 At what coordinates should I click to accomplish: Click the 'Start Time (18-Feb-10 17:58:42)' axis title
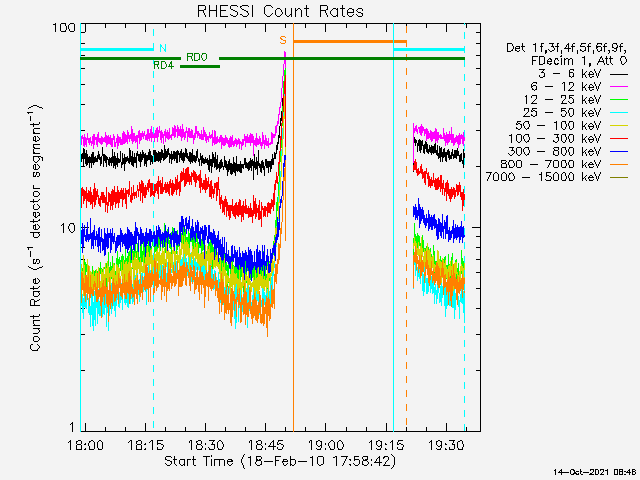(280, 462)
